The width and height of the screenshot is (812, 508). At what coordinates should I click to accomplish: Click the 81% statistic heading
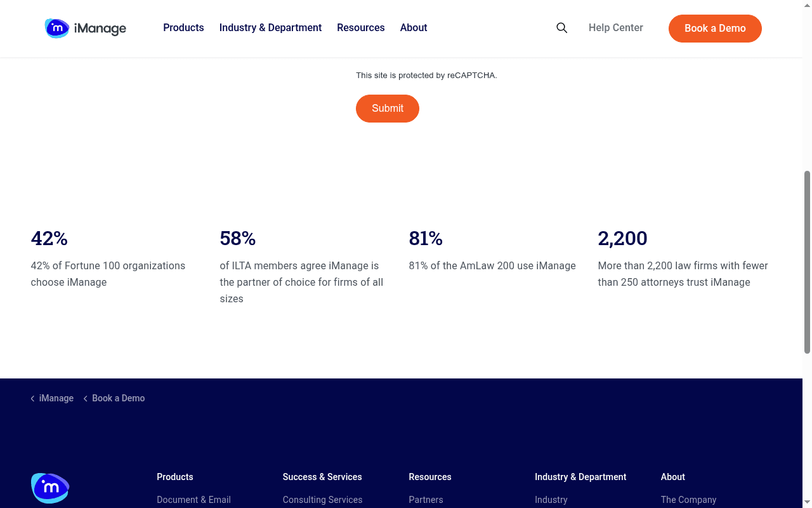point(426,239)
